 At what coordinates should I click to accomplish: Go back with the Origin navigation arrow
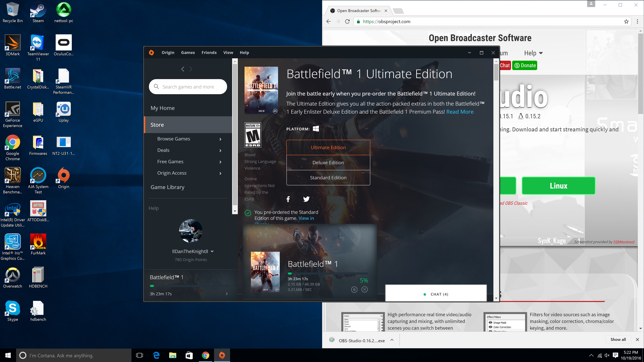(x=183, y=69)
